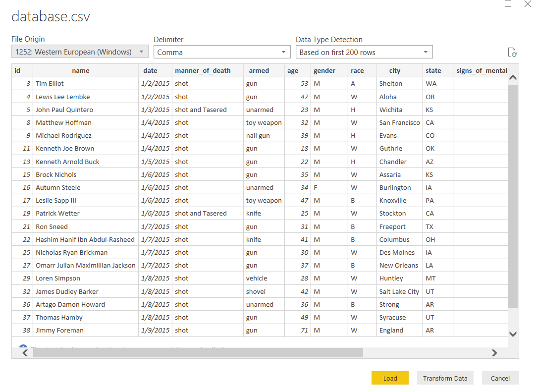Click the vertical scroll up arrow
The height and width of the screenshot is (392, 535).
tap(513, 78)
